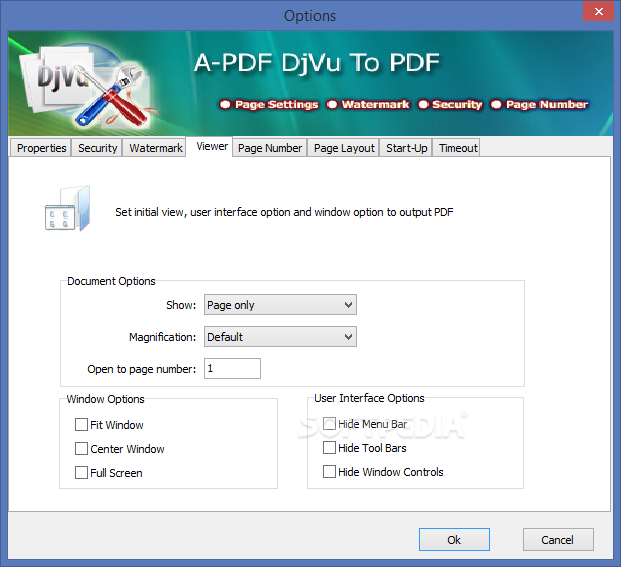621x567 pixels.
Task: Open the Security tab
Action: [x=97, y=148]
